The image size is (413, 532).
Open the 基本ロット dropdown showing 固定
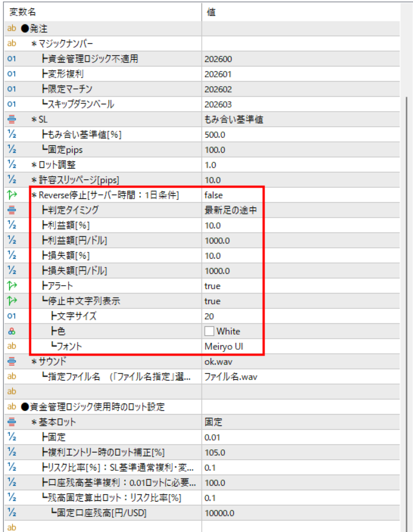coord(213,421)
